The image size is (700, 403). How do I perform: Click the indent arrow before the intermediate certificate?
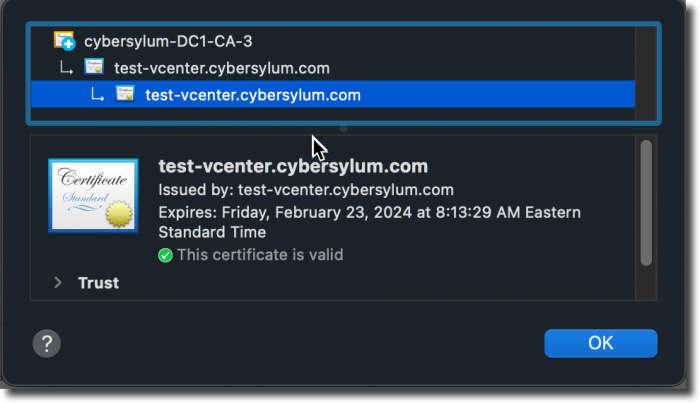(x=66, y=68)
